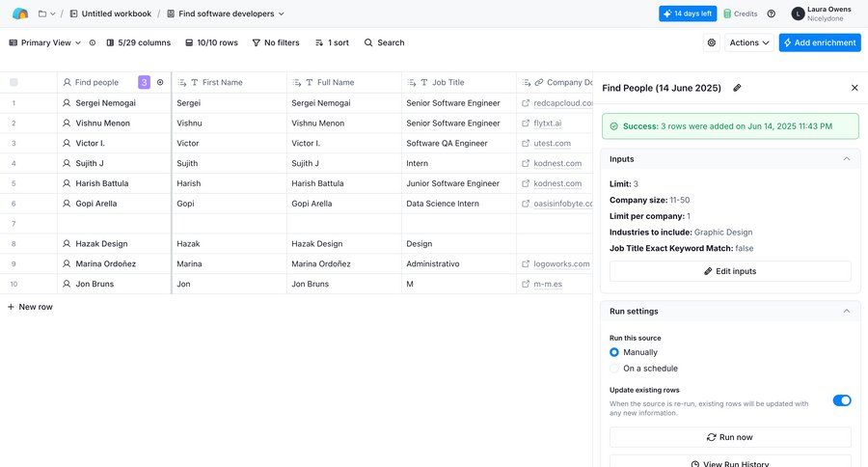This screenshot has width=868, height=467.
Task: Select row number 7
Action: pos(14,224)
